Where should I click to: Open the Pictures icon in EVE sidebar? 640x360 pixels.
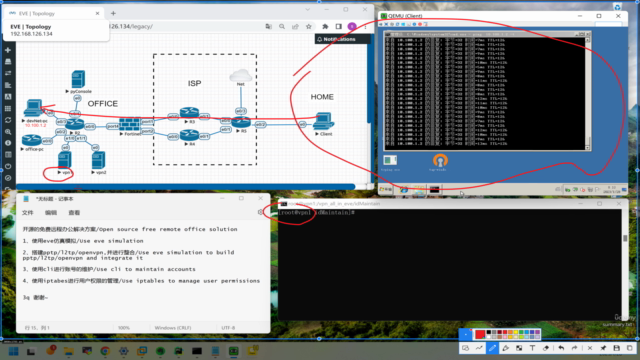(8, 97)
